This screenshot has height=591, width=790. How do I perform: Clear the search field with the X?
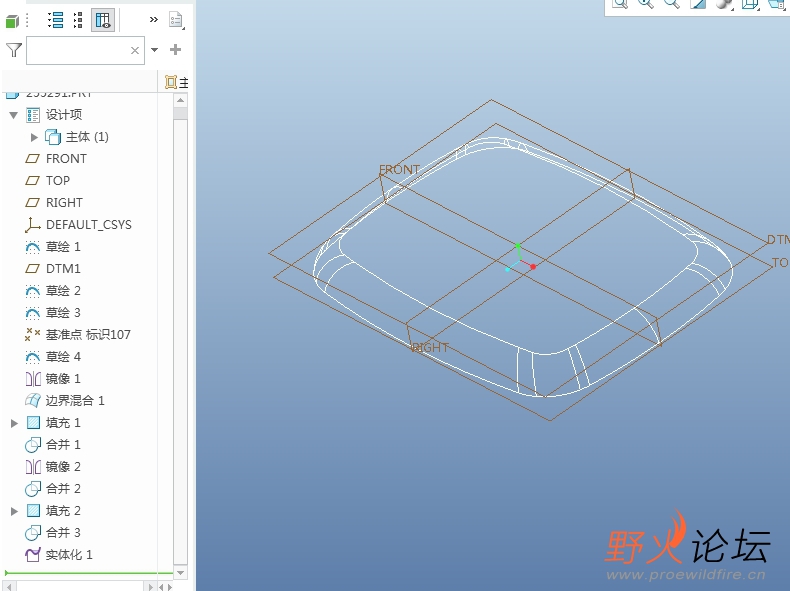tap(135, 50)
